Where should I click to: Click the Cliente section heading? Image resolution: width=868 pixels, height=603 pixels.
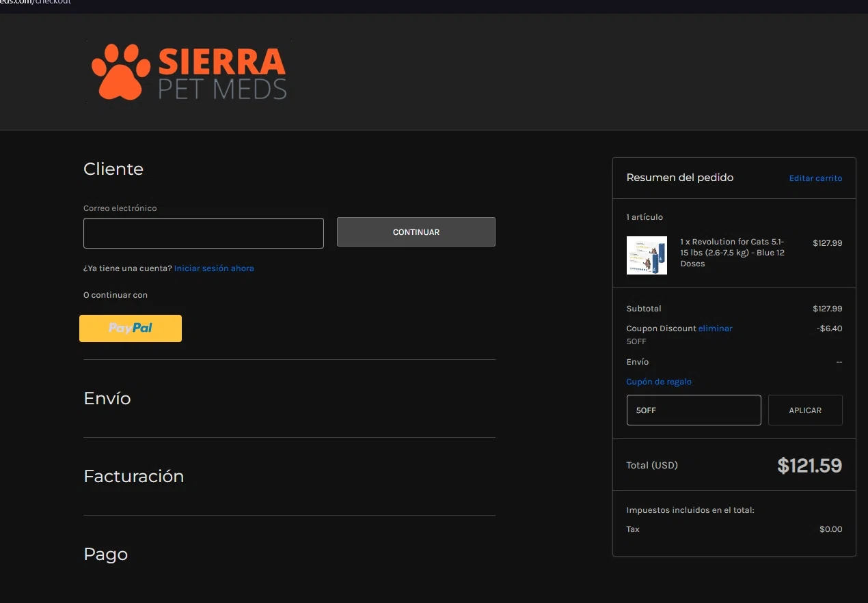[x=113, y=169]
